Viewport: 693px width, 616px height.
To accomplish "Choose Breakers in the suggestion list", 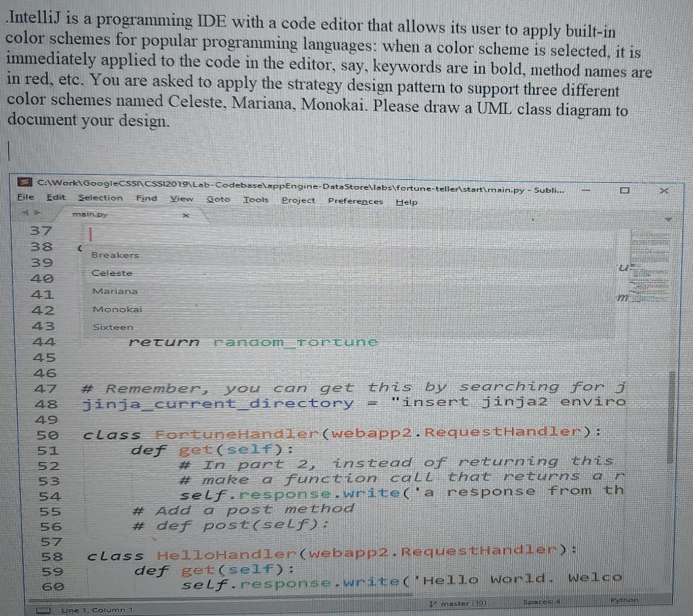I will (x=115, y=255).
